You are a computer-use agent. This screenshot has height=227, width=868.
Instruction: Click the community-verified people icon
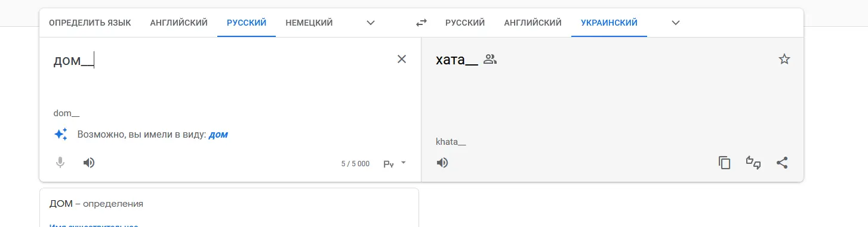point(490,59)
